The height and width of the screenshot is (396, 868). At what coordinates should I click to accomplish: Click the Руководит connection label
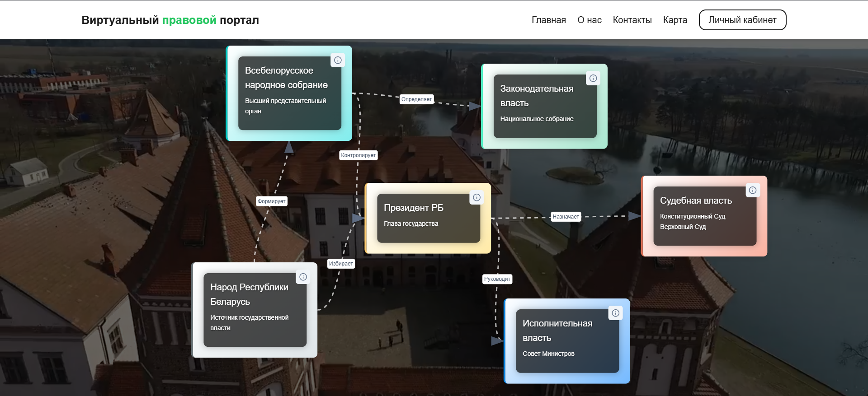pos(497,279)
